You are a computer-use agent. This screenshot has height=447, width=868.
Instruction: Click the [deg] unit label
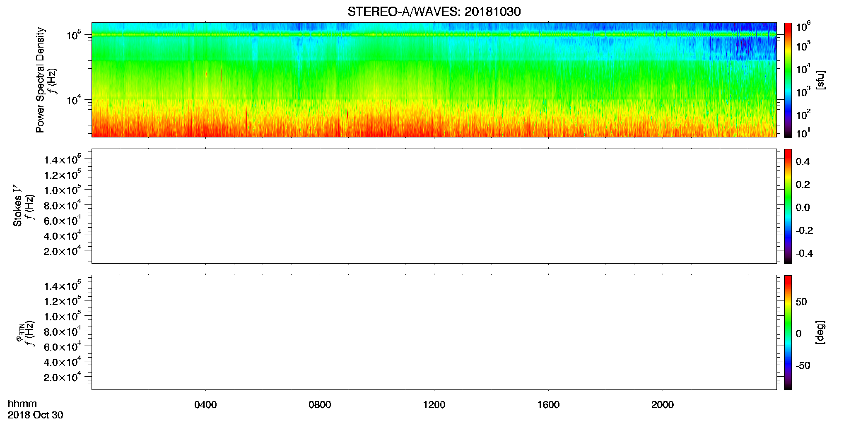(820, 332)
